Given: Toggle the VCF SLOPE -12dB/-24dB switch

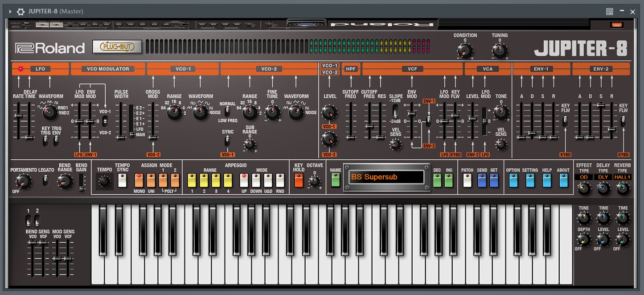Looking at the screenshot, I should [x=395, y=110].
